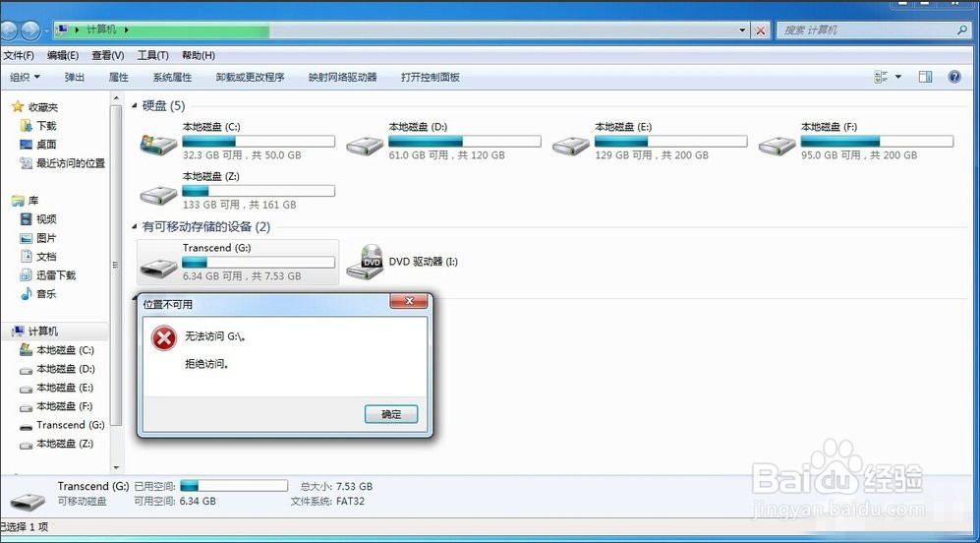Collapse the 硬盘 (5) group
Image resolution: width=980 pixels, height=543 pixels.
coord(135,106)
